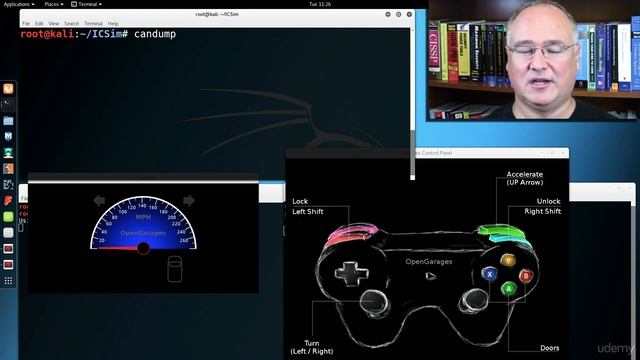640x360 pixels.
Task: Maximize the root@kali terminal window
Action: coord(398,14)
